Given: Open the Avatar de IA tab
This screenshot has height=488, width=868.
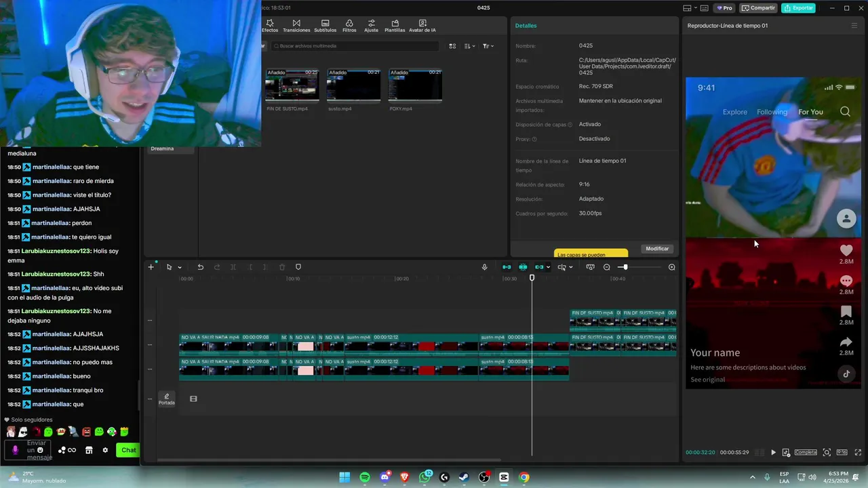Looking at the screenshot, I should tap(422, 26).
